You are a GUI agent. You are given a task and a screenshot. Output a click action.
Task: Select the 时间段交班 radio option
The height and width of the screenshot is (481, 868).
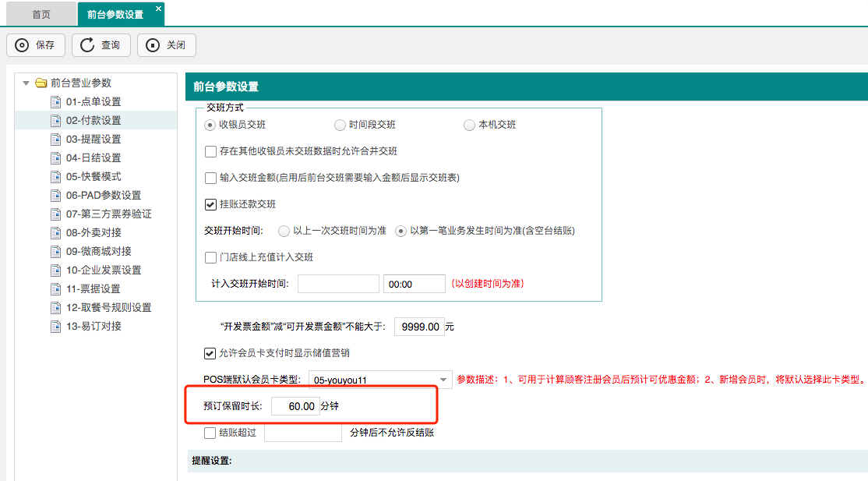coord(340,125)
